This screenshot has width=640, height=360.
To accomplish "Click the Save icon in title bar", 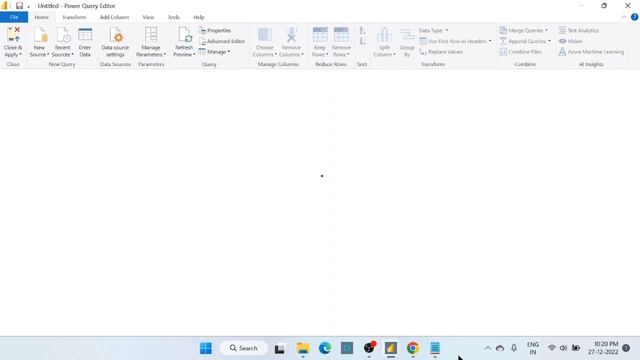I will coord(19,6).
